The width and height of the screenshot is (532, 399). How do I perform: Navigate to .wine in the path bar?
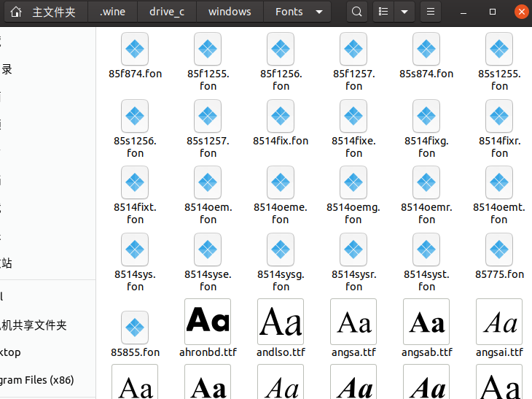pos(113,12)
